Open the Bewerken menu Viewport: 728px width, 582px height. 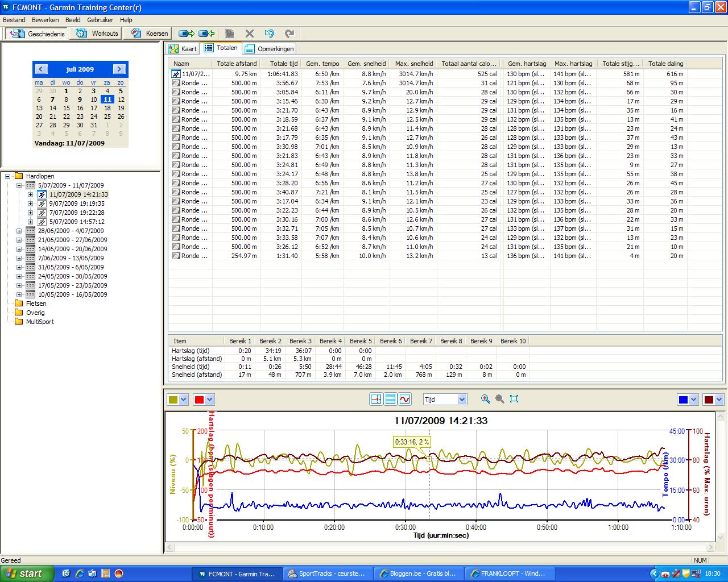[45, 20]
